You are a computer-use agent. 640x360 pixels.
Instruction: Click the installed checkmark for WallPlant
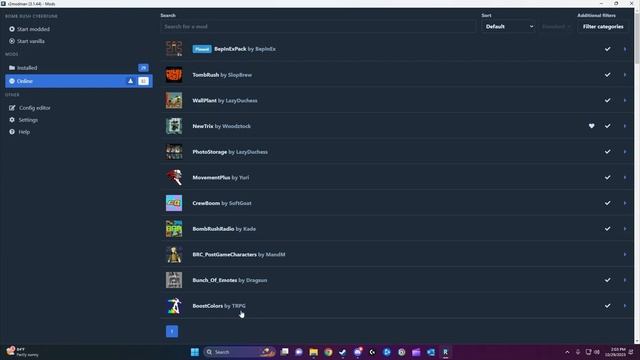(607, 100)
